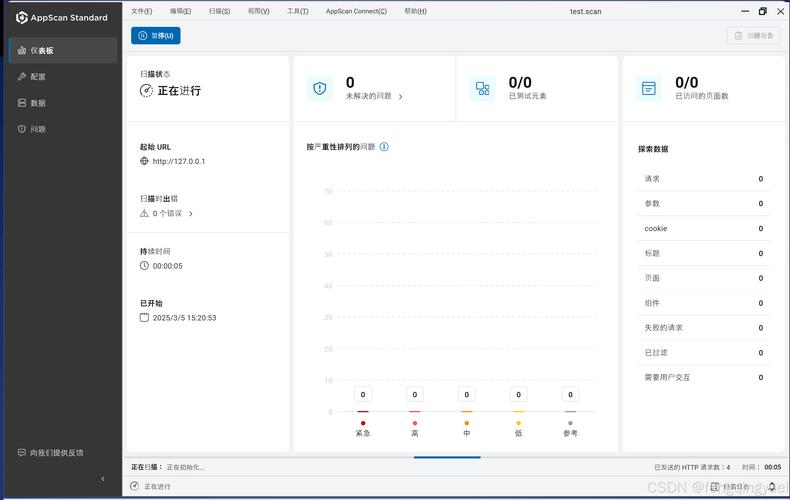Minimize the AppScan window

(745, 11)
